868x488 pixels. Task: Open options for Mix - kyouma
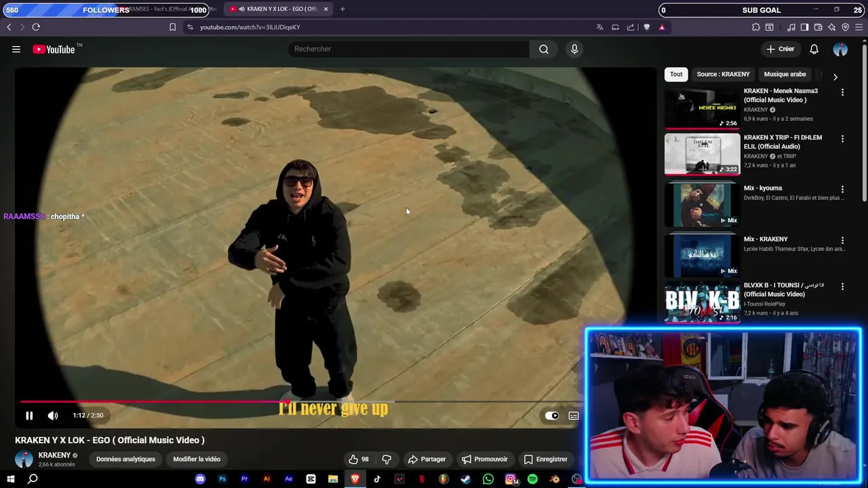click(x=842, y=189)
